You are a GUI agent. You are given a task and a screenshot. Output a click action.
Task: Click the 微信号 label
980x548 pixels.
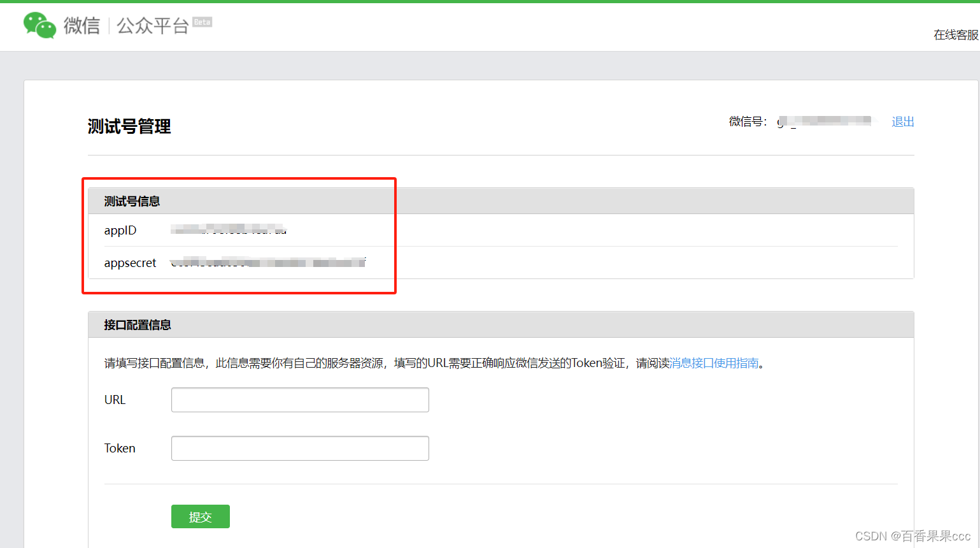(x=748, y=121)
